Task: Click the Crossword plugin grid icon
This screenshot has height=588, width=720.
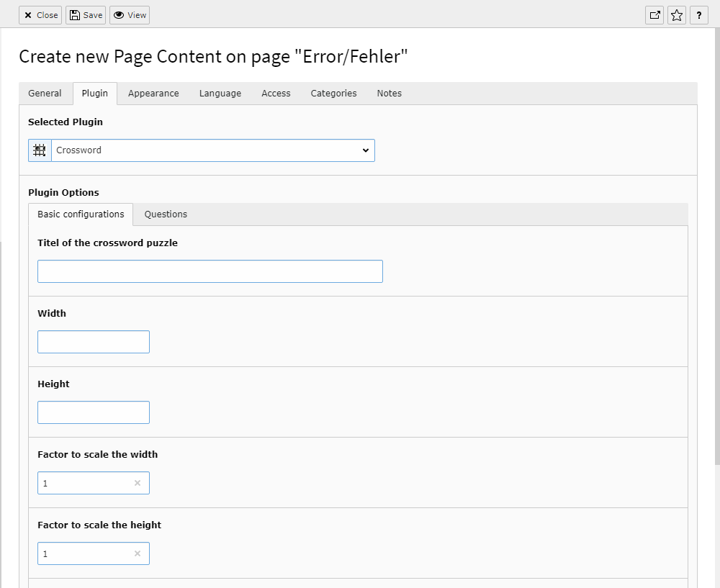Action: tap(40, 150)
